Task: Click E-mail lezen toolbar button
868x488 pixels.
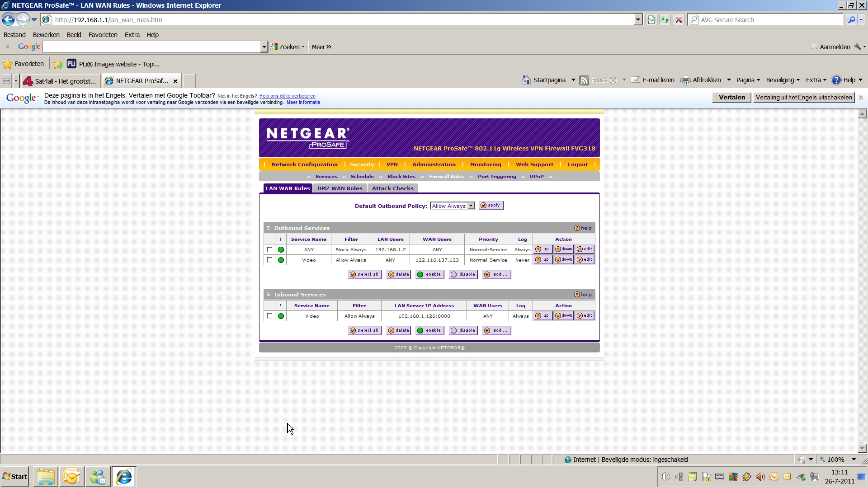Action: pos(653,80)
